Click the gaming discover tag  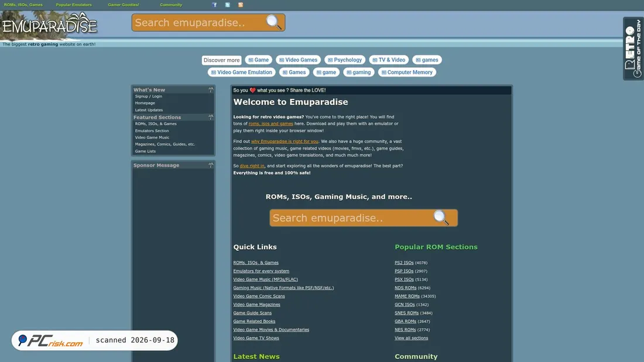coord(358,73)
